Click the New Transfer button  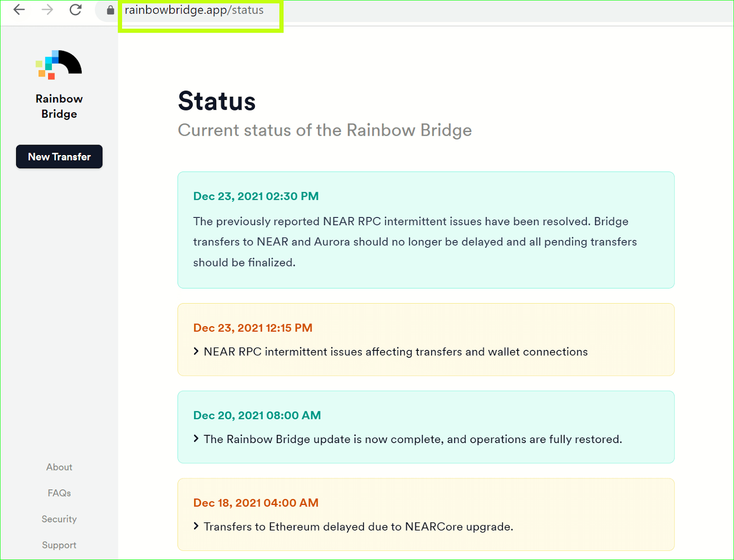[x=59, y=156]
